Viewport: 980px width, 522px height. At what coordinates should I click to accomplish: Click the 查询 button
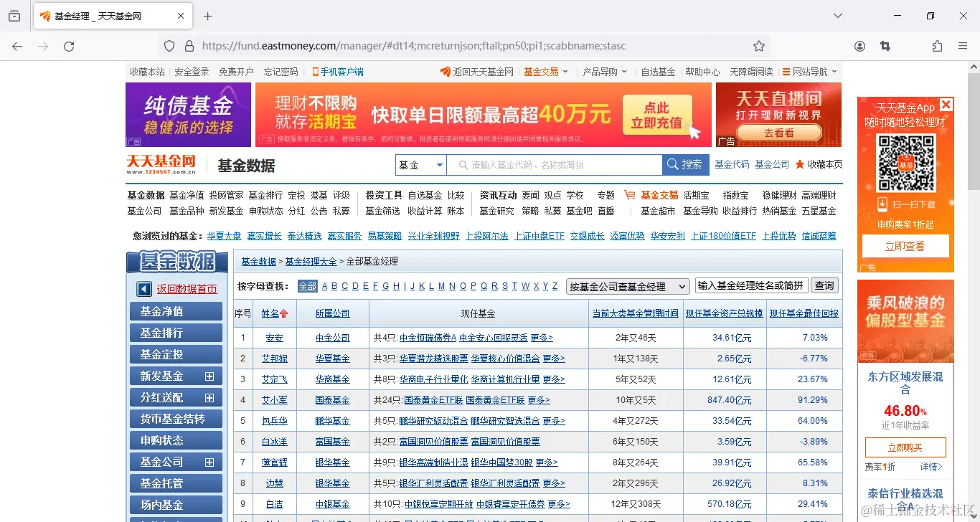(x=824, y=285)
